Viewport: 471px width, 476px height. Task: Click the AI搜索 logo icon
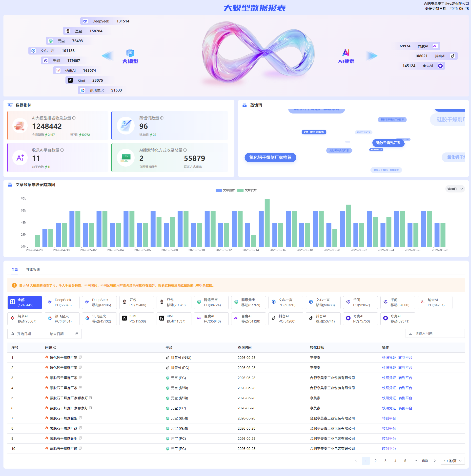[x=346, y=53]
